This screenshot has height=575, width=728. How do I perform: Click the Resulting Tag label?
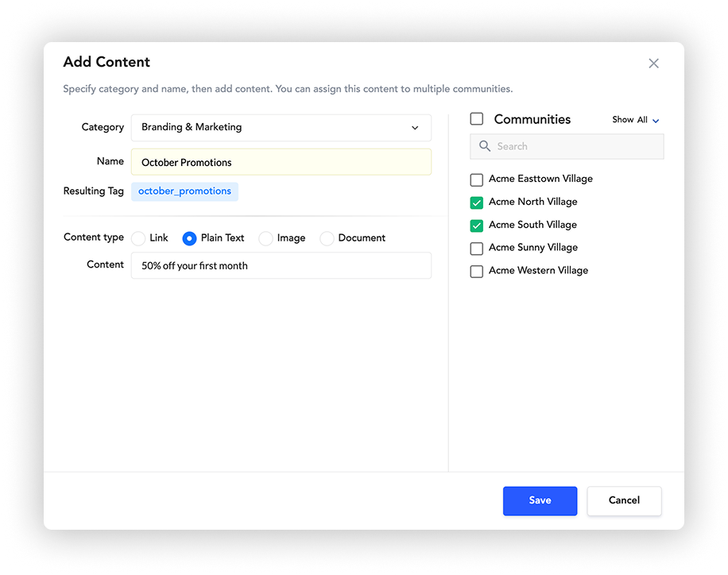pos(93,191)
